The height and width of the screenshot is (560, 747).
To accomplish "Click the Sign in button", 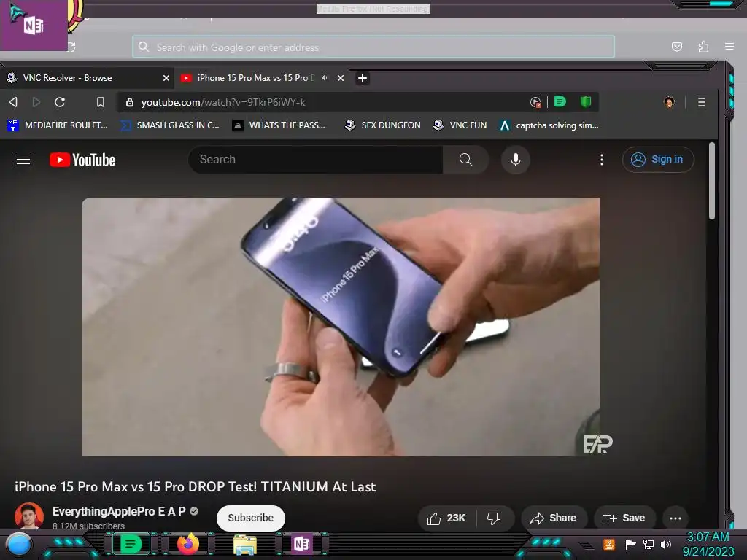I will point(658,160).
